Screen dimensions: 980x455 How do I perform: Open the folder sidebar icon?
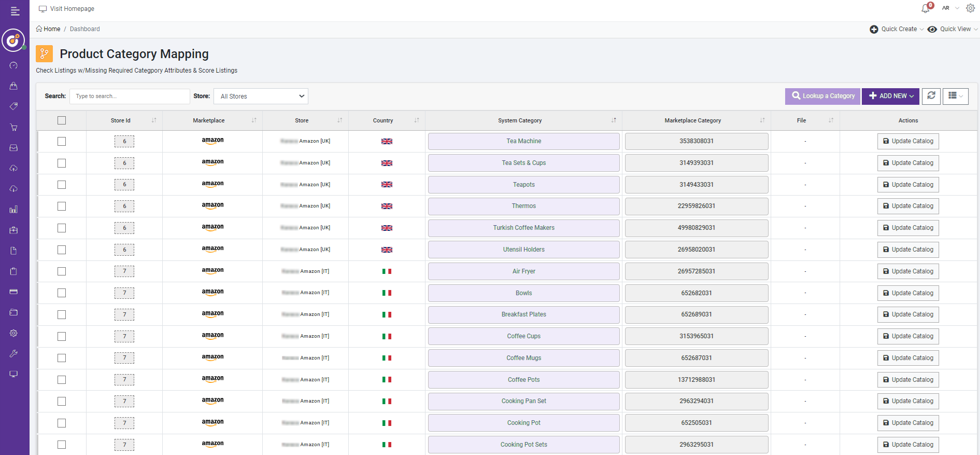tap(14, 312)
